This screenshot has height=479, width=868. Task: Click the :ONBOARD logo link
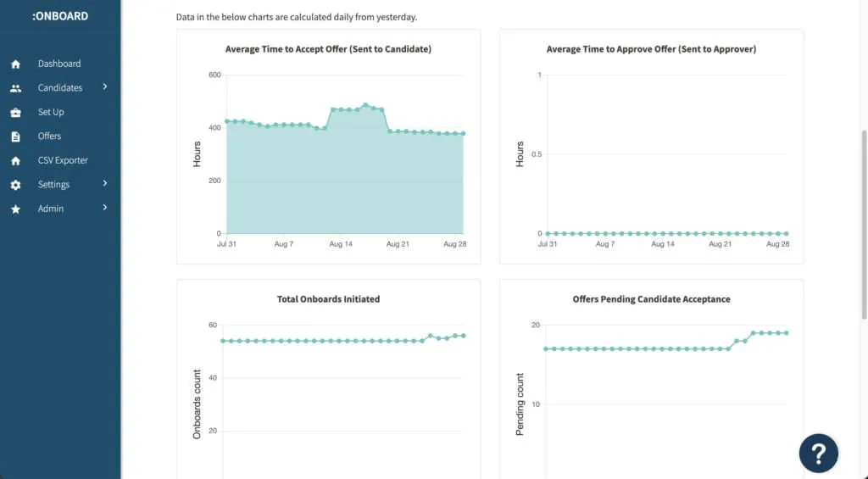click(59, 16)
